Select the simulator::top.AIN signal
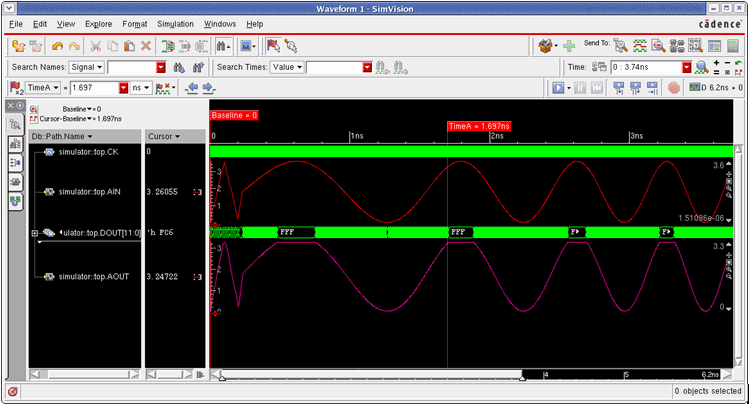This screenshot has height=406, width=750. 89,191
